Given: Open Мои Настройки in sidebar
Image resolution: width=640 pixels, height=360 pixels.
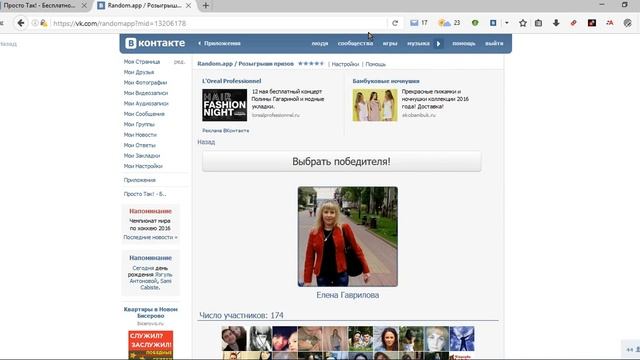Looking at the screenshot, I should [x=143, y=166].
